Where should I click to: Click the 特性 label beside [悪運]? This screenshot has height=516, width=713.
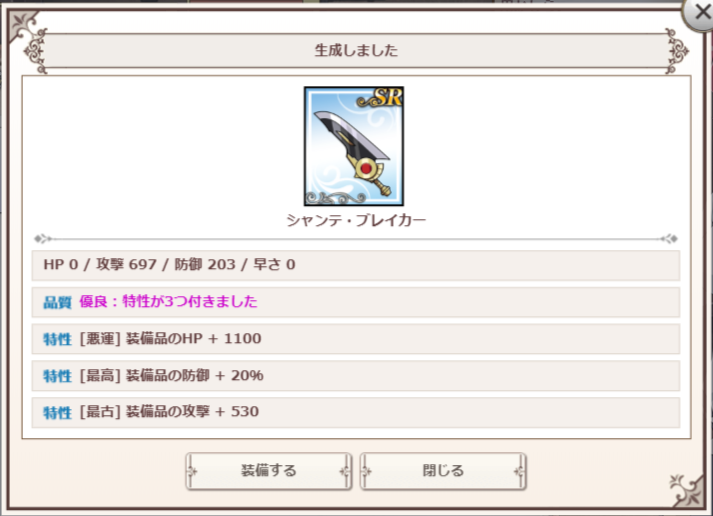point(57,339)
